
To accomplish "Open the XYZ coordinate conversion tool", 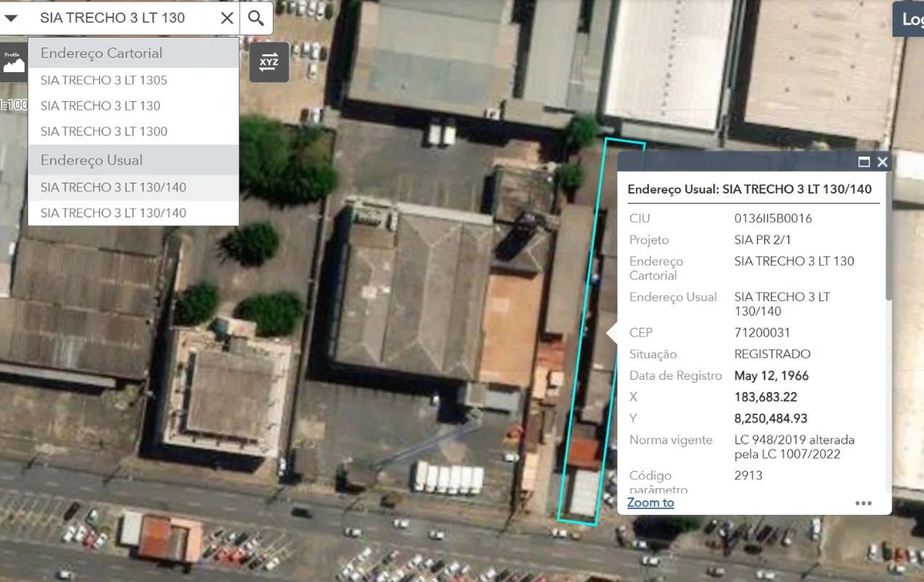I will pyautogui.click(x=268, y=62).
